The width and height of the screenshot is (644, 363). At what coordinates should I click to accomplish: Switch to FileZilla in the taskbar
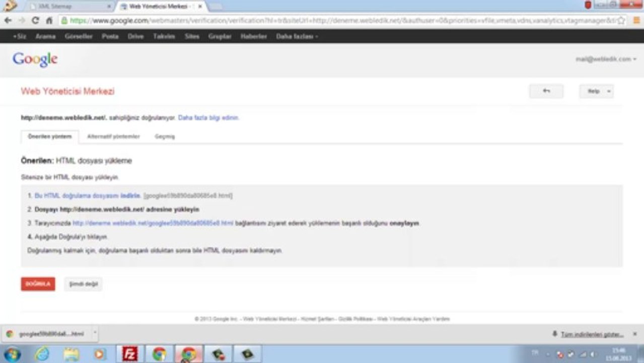130,354
